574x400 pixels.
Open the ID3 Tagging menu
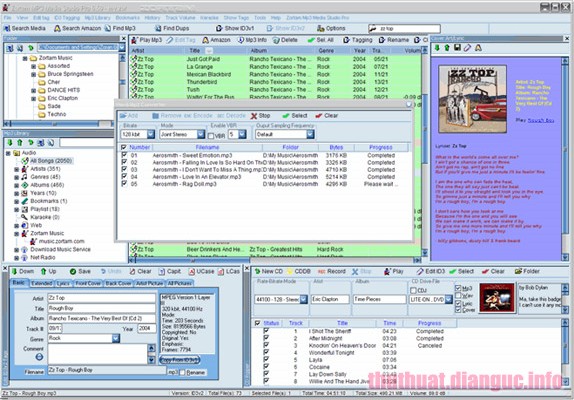[x=67, y=18]
